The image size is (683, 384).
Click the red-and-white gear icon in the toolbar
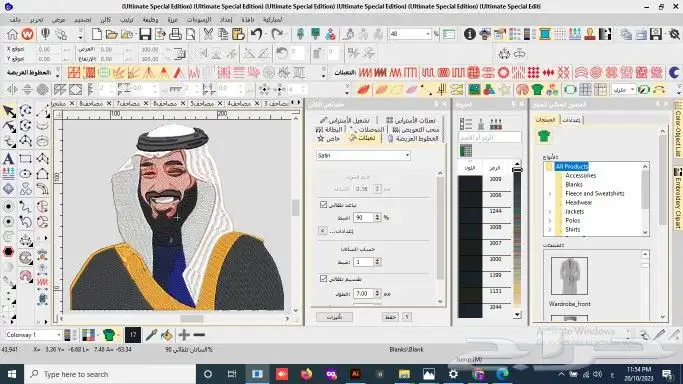coord(503,72)
